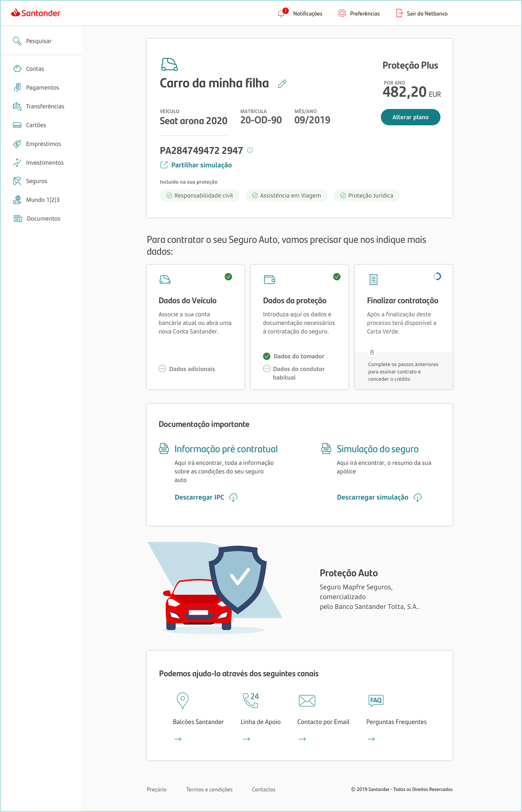Click the Descarregar simulação link
Screen dimensions: 522x812
372,498
